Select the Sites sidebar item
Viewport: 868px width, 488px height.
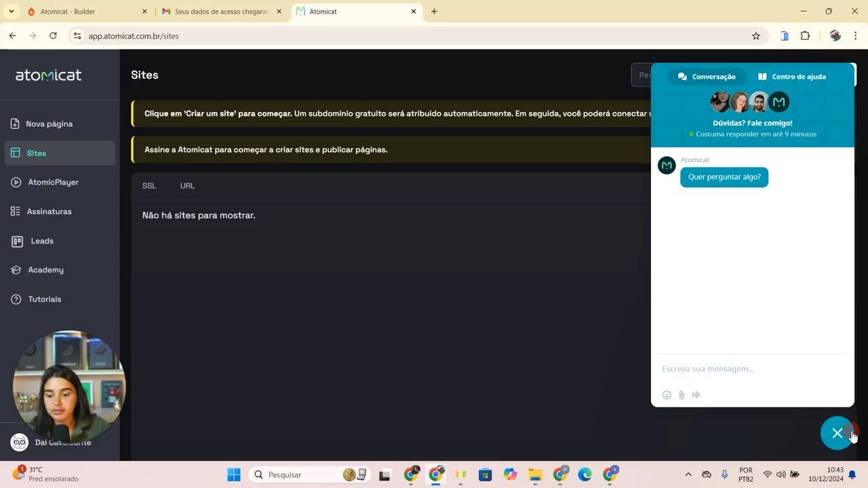point(60,153)
